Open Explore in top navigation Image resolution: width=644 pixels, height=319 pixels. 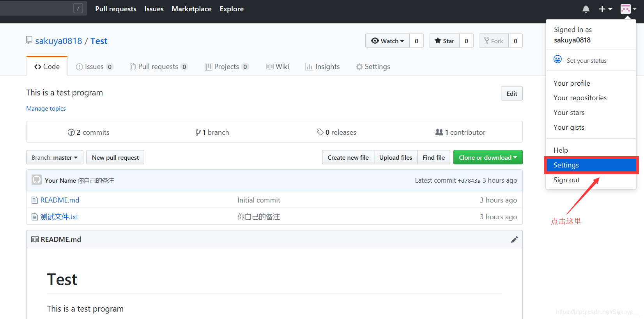click(x=232, y=9)
